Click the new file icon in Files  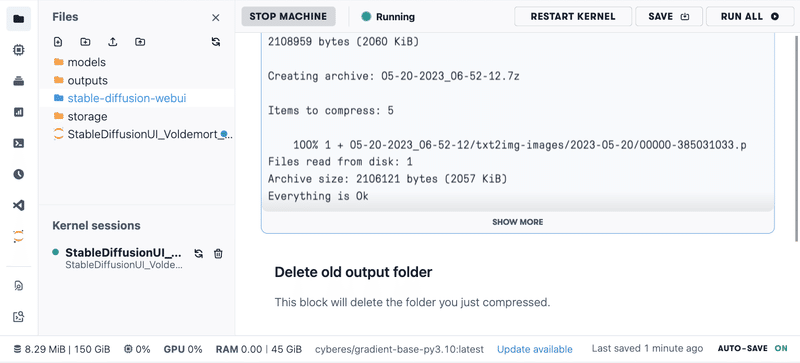click(x=58, y=42)
